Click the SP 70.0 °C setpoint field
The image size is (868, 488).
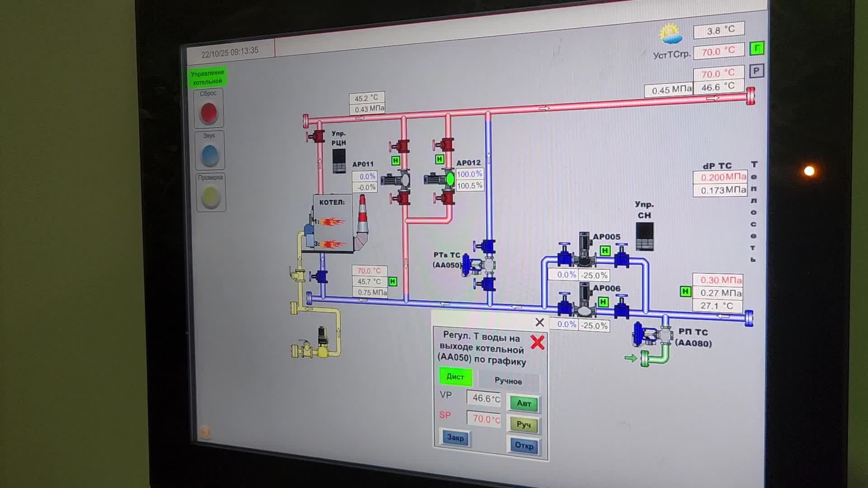click(x=484, y=419)
